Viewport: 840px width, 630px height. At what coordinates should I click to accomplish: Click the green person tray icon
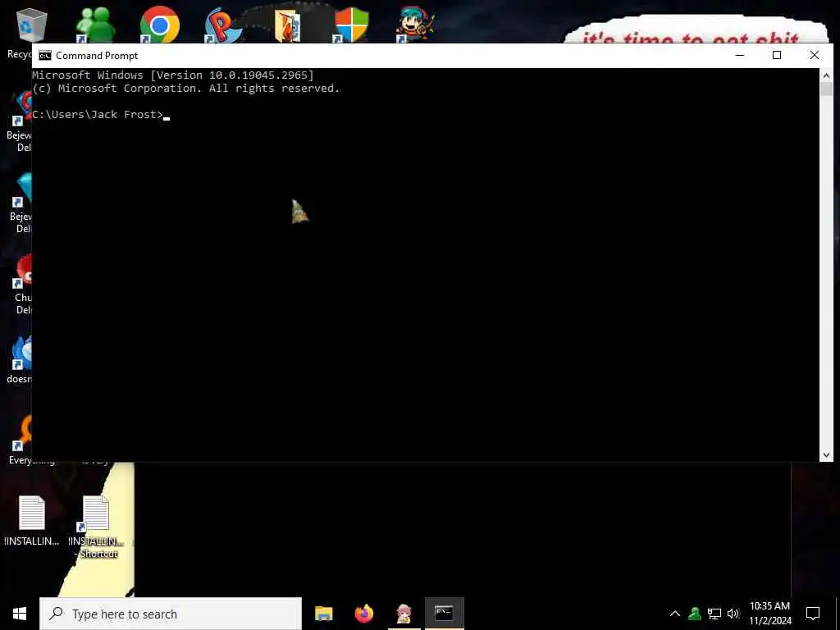[x=695, y=614]
